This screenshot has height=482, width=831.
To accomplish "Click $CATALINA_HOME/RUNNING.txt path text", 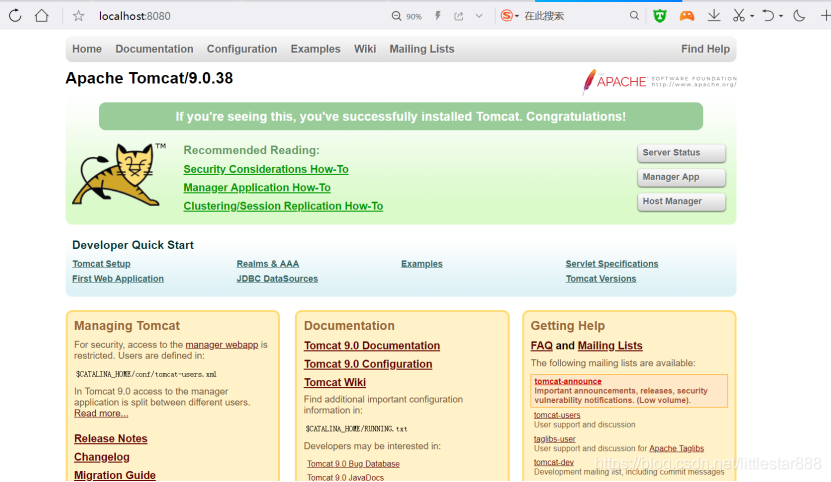I will [356, 428].
